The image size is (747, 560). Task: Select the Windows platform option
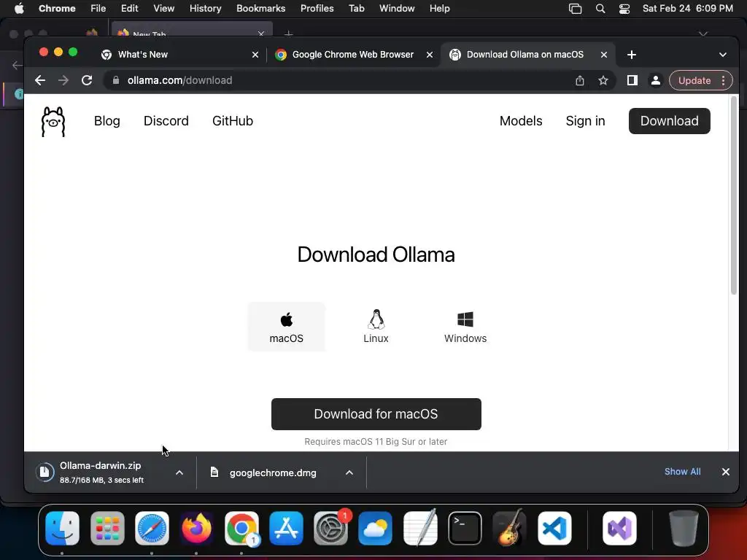(x=465, y=327)
